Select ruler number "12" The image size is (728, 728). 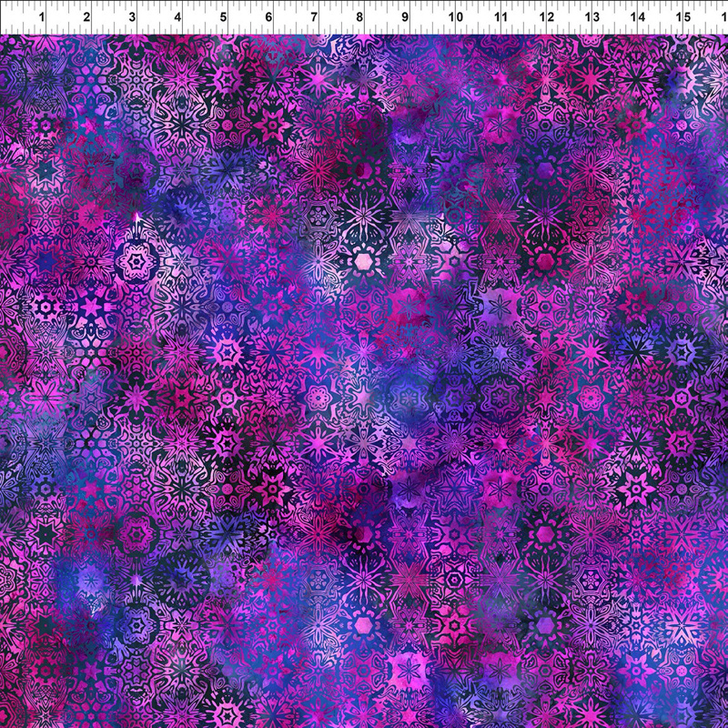click(547, 17)
